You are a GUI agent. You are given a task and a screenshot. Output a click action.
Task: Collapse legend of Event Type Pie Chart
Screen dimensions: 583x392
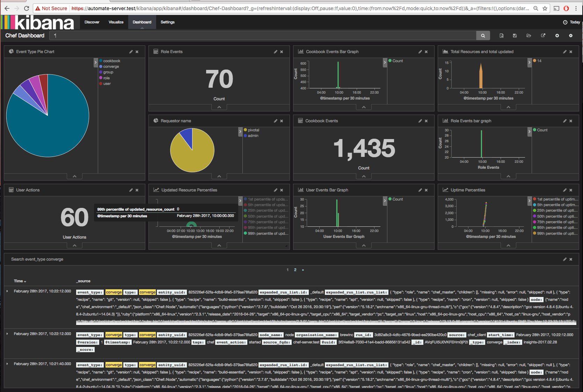tap(96, 63)
